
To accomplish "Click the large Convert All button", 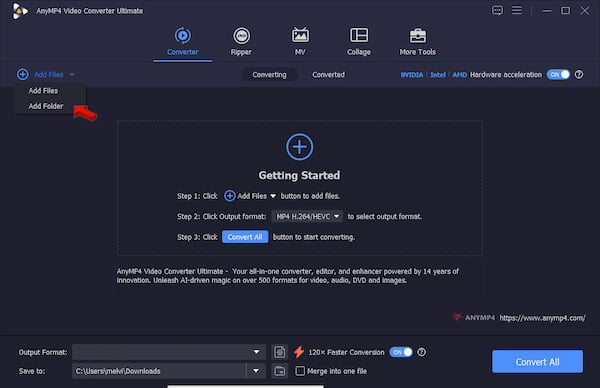I will [537, 362].
